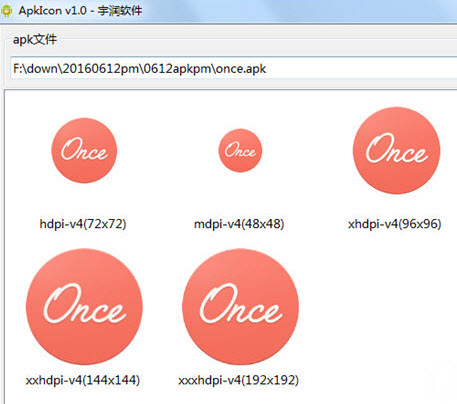Select the mdpi-v4 48x48 Once icon
Screen dimensions: 457x404
pos(240,150)
